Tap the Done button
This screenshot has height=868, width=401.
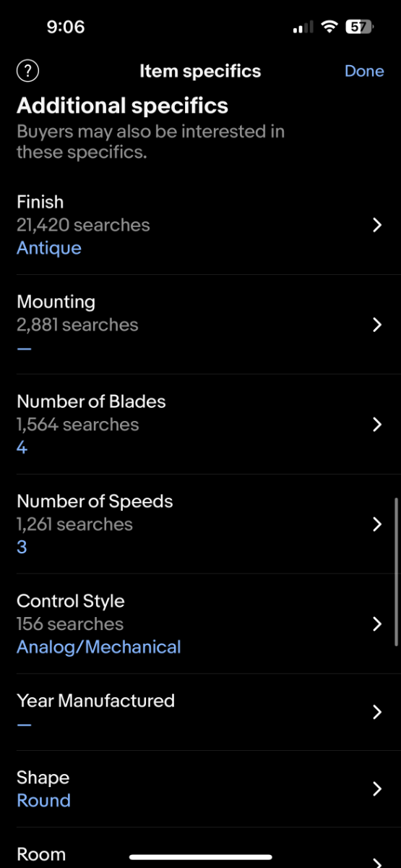(364, 71)
